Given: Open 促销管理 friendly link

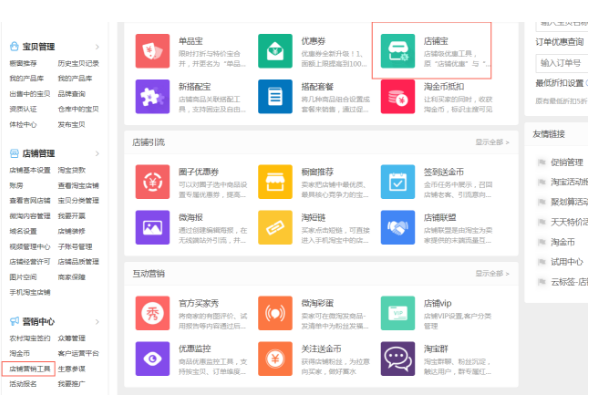Looking at the screenshot, I should (567, 162).
